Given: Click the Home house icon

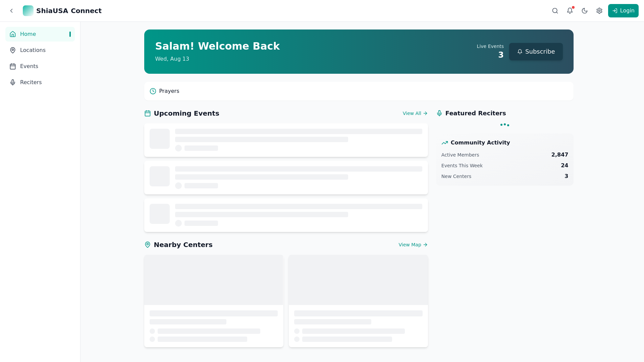Looking at the screenshot, I should [x=13, y=34].
